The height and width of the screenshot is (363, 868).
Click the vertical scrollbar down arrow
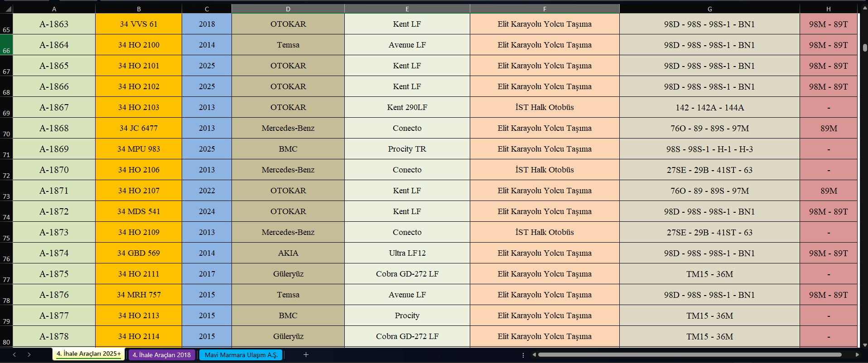(864, 345)
